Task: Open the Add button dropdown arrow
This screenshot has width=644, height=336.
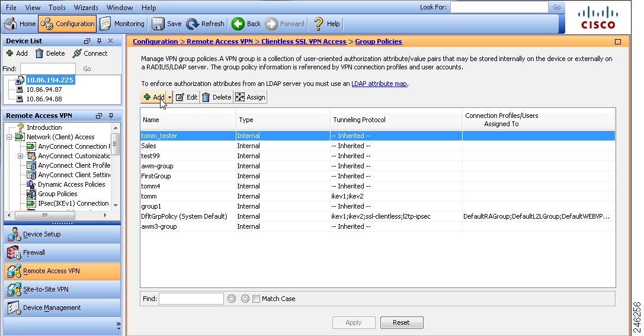Action: (x=169, y=97)
